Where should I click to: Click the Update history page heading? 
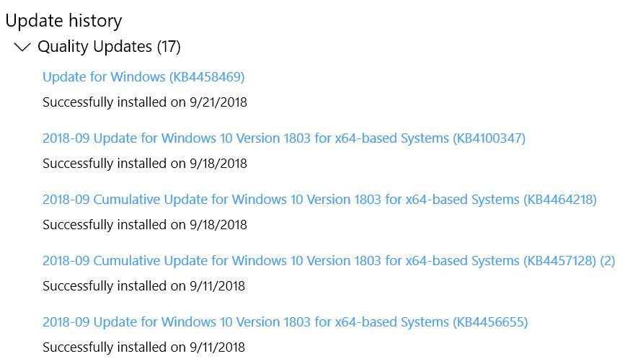coord(63,21)
